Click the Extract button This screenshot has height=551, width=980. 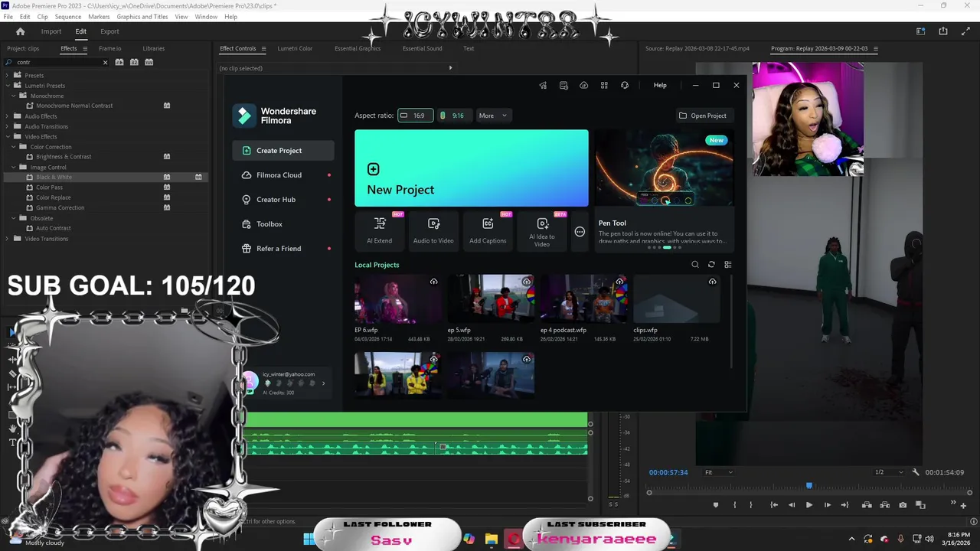pyautogui.click(x=885, y=505)
